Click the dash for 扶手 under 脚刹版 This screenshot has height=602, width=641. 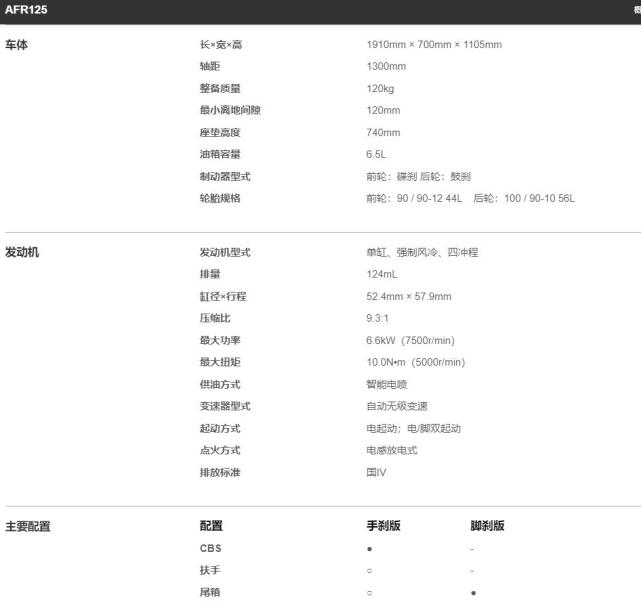pyautogui.click(x=472, y=571)
